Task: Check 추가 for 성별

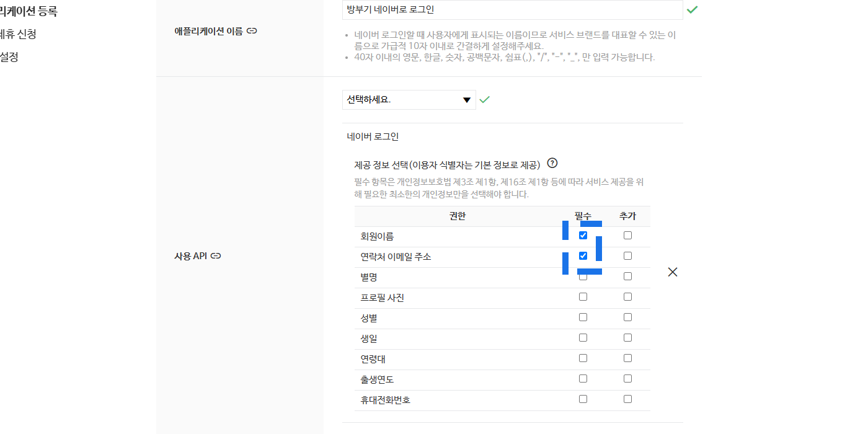Action: pyautogui.click(x=627, y=317)
